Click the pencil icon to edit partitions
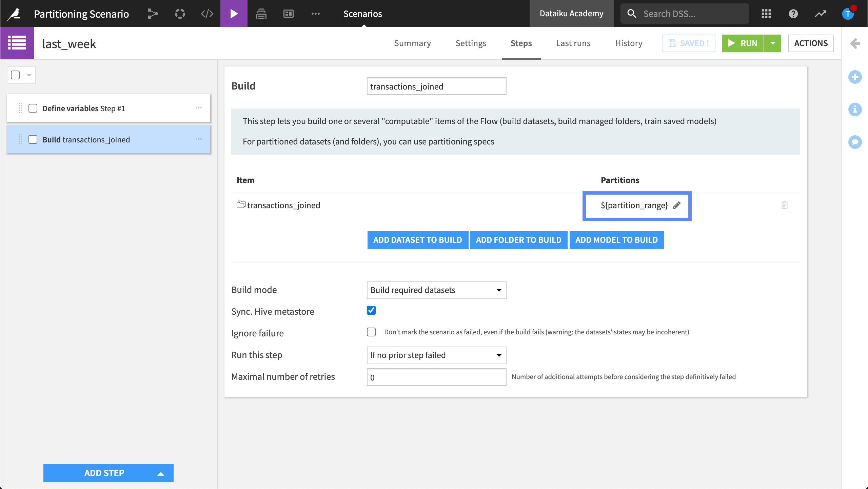Screen dimensions: 868x489 tap(677, 205)
